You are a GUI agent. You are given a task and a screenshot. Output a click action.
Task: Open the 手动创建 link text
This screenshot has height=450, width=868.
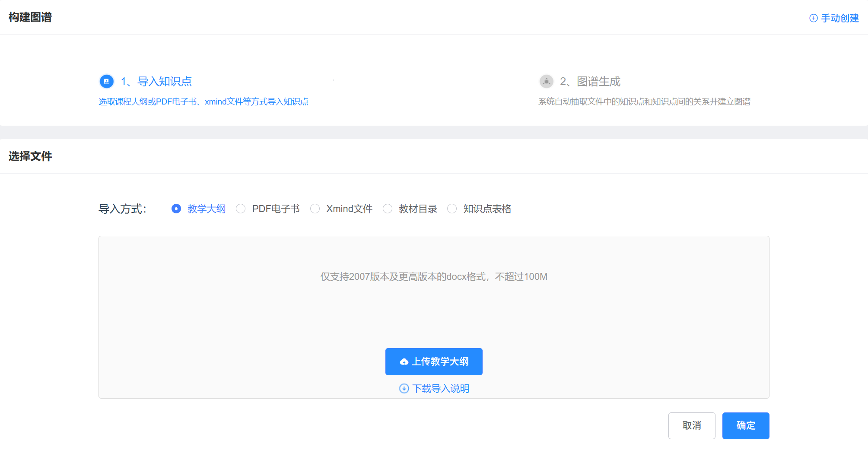(839, 18)
